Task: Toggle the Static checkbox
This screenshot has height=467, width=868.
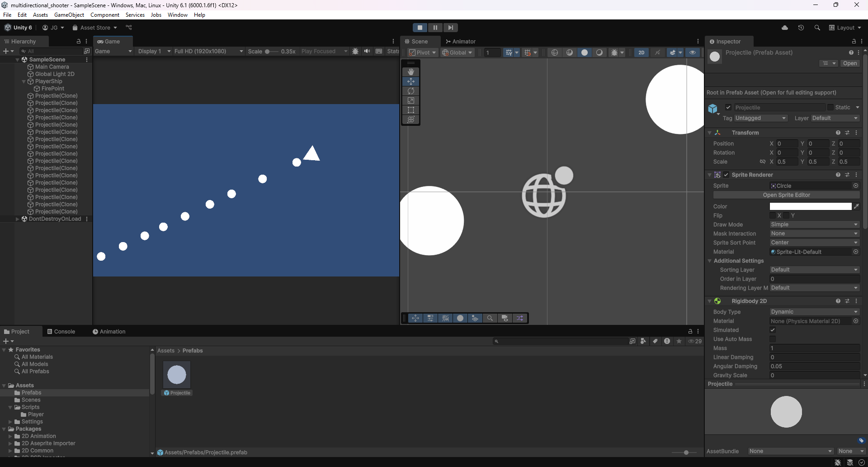Action: coord(830,107)
